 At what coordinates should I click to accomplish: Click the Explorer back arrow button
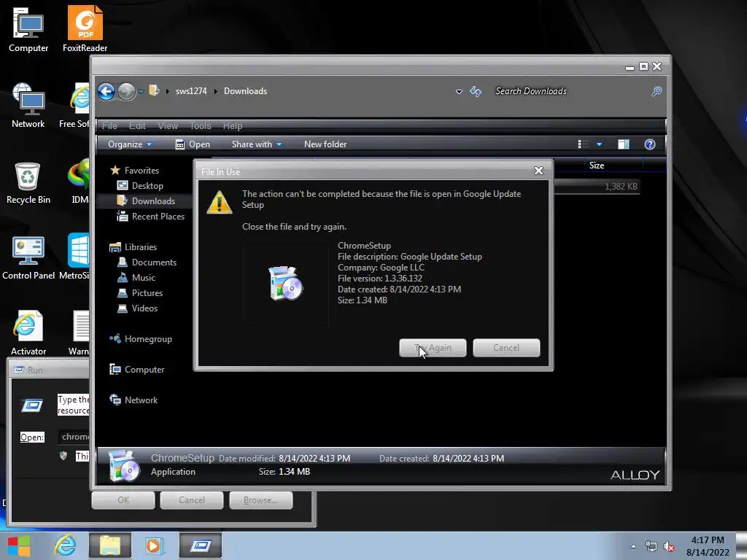(x=107, y=91)
